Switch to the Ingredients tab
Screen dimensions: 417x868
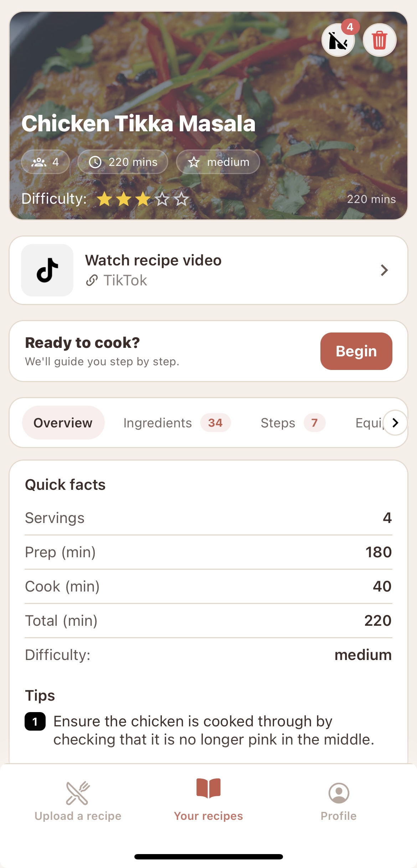pyautogui.click(x=157, y=423)
